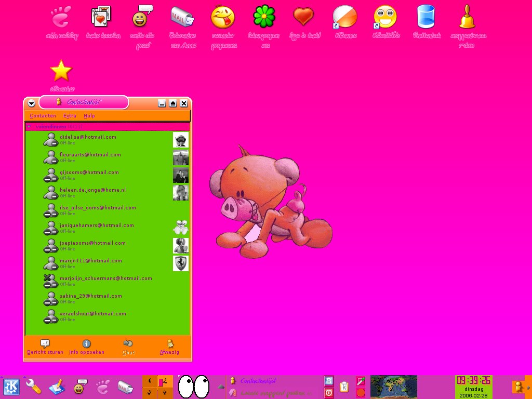
Task: Launch the notepad with pen panel icon
Action: [57, 387]
